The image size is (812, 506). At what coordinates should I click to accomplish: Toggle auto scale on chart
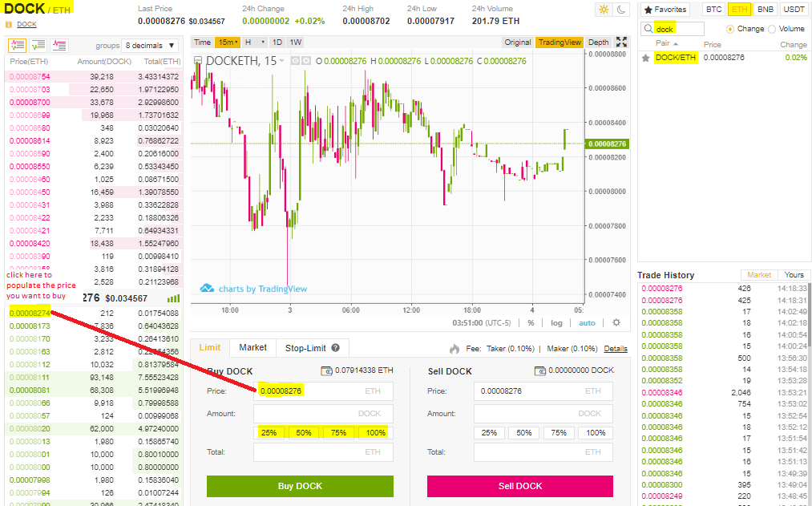pos(587,322)
